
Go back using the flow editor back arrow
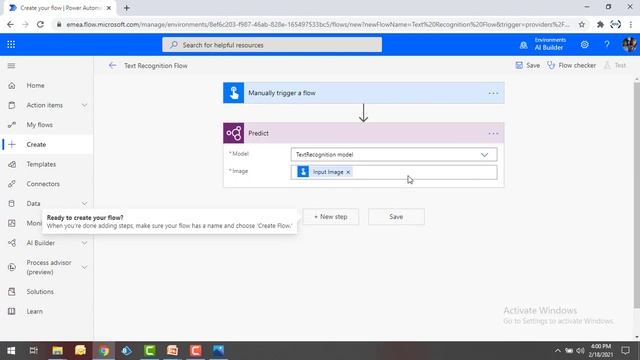tap(113, 65)
